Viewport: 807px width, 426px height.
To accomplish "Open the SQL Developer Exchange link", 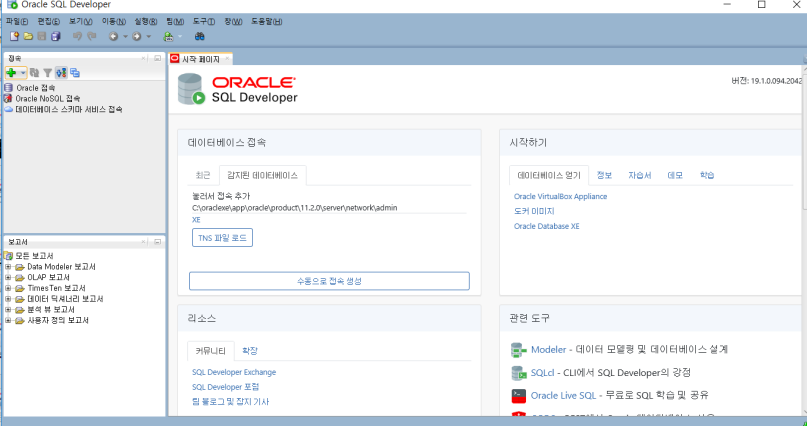I will [234, 372].
